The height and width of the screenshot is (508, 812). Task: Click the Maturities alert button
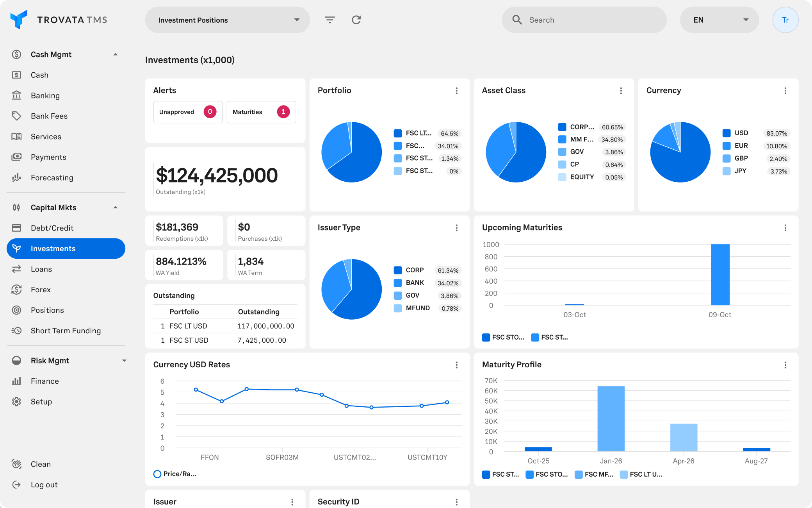click(x=261, y=112)
